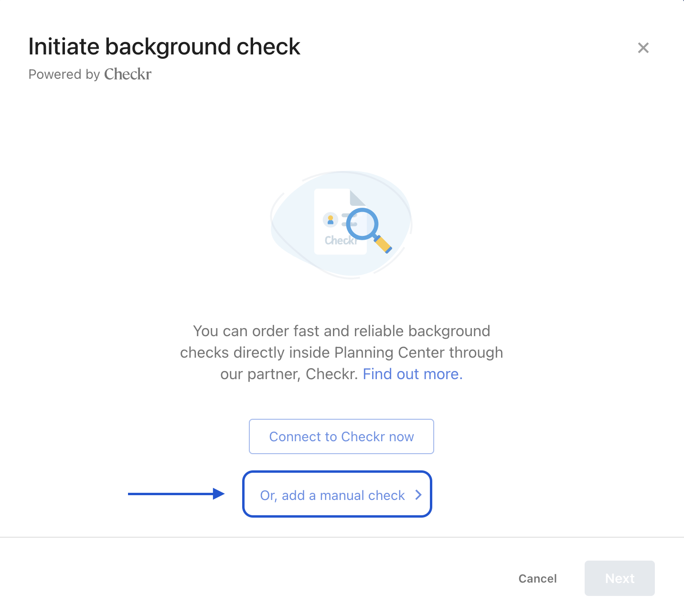Click the Planning Center description paragraph
684x616 pixels.
pos(342,352)
